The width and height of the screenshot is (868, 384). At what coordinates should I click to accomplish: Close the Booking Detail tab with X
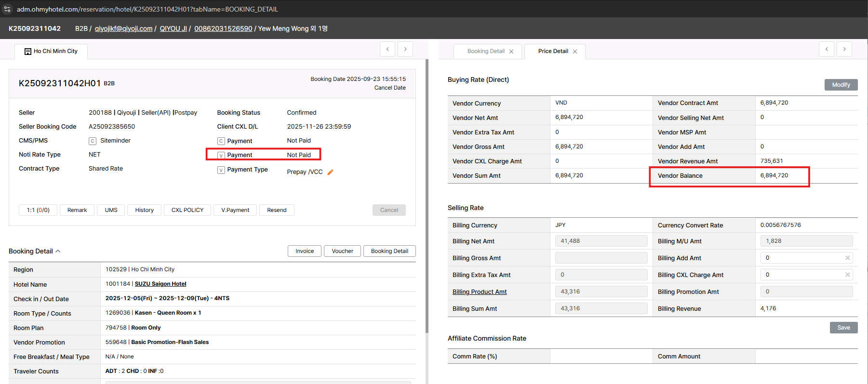[x=511, y=52]
